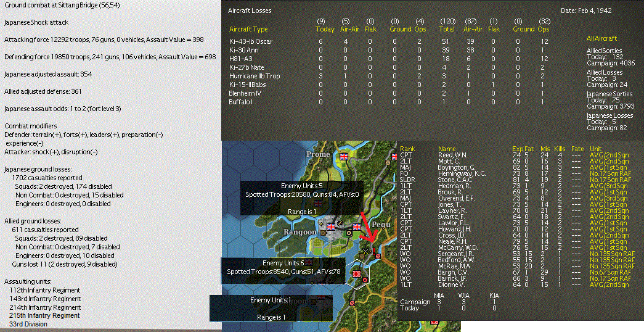The width and height of the screenshot is (644, 332).
Task: Click pilot name Bargh, C.V.
Action: [x=452, y=272]
